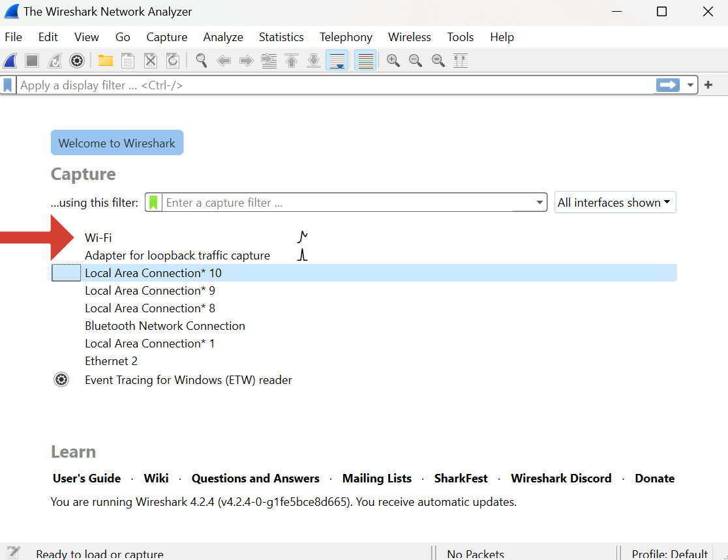
Task: Go to specified packet icon
Action: [269, 61]
